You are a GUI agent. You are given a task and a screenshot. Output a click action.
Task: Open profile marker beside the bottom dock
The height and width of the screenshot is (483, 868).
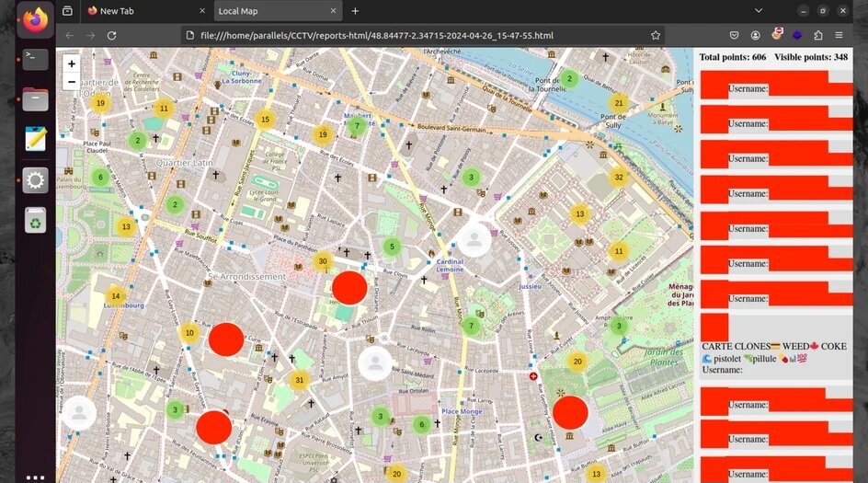click(x=78, y=413)
